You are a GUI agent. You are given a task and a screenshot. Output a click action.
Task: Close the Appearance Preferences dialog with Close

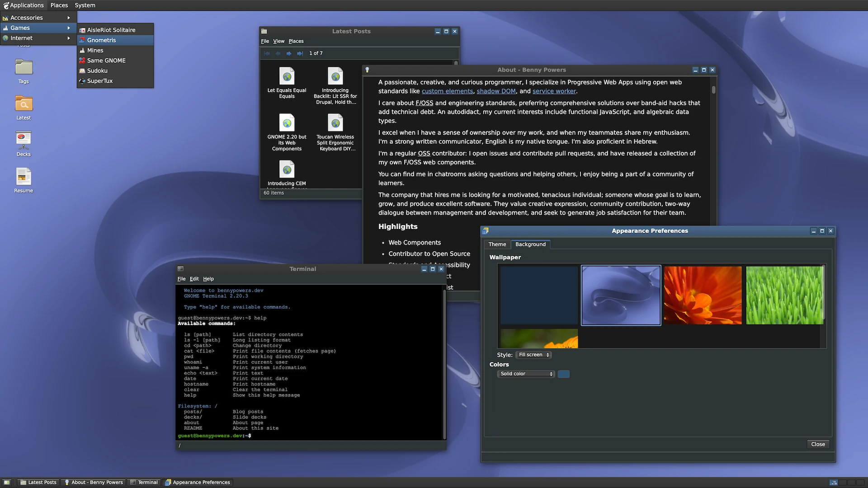pyautogui.click(x=818, y=444)
